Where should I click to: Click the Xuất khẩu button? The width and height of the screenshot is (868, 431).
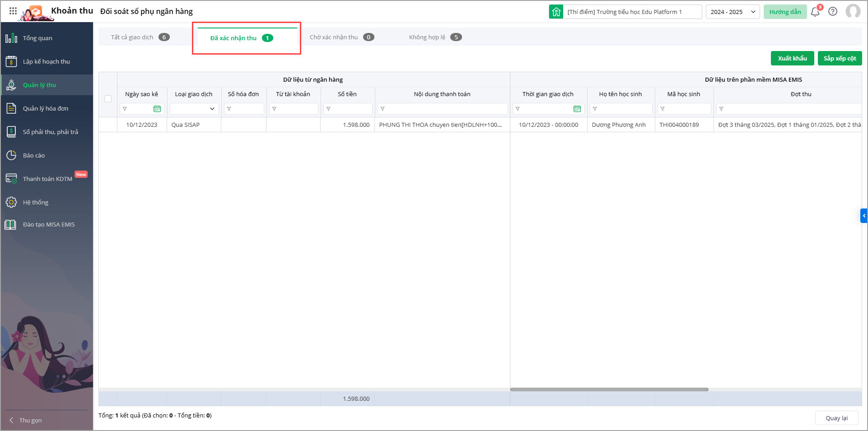792,58
